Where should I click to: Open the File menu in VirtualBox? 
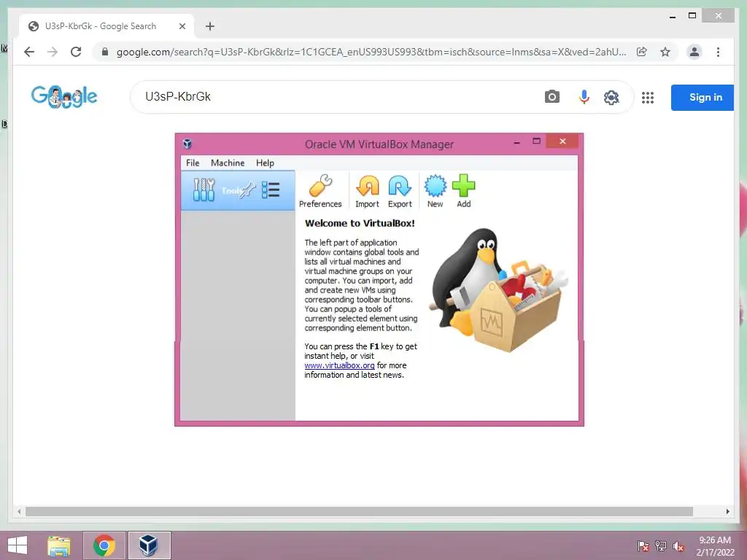193,163
